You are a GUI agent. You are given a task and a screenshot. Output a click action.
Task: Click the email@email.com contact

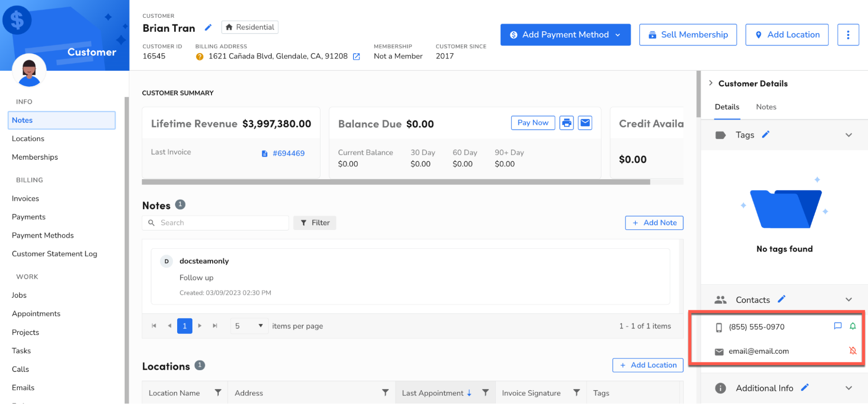[x=759, y=351]
